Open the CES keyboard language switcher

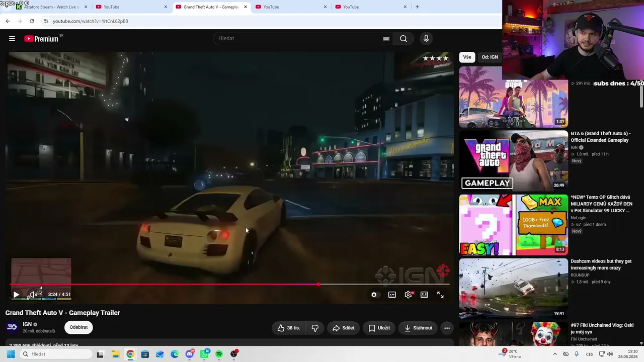588,354
